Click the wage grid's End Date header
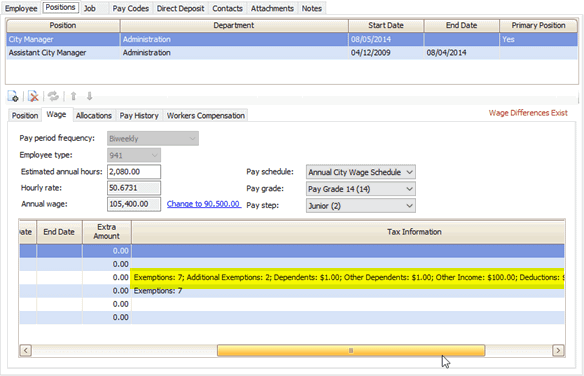The image size is (584, 376). [59, 232]
